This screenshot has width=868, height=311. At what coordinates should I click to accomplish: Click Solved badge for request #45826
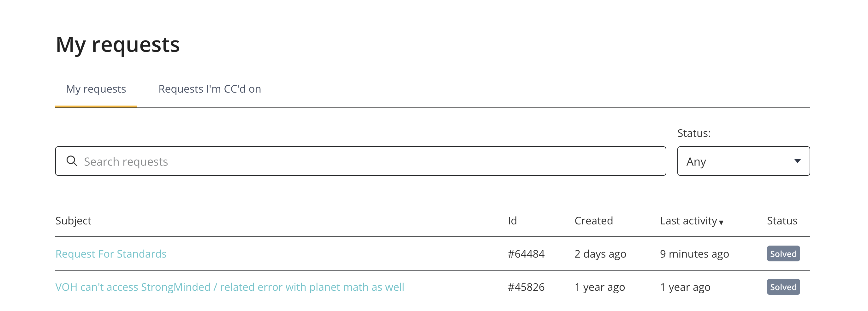click(783, 287)
